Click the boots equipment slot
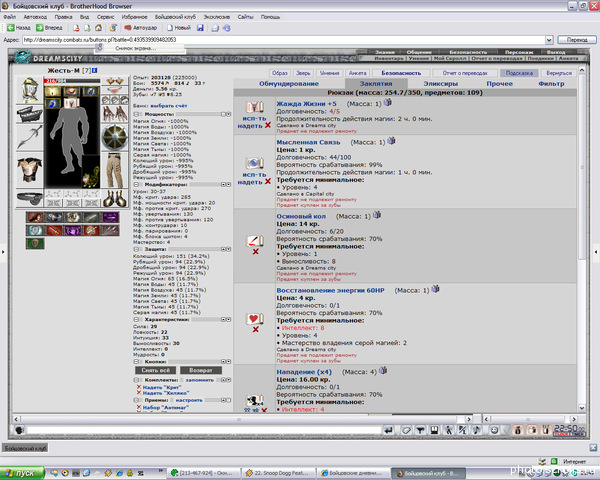The image size is (600, 480). (x=114, y=198)
